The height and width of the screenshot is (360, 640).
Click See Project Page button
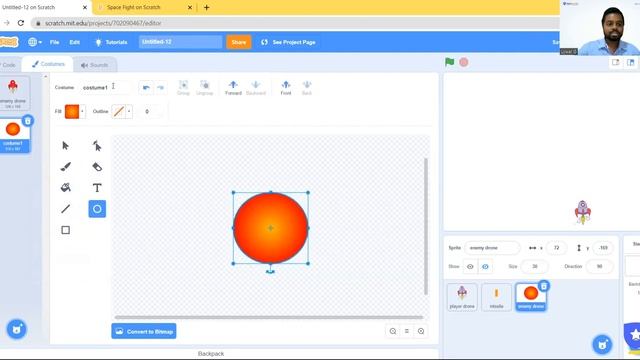pos(288,42)
